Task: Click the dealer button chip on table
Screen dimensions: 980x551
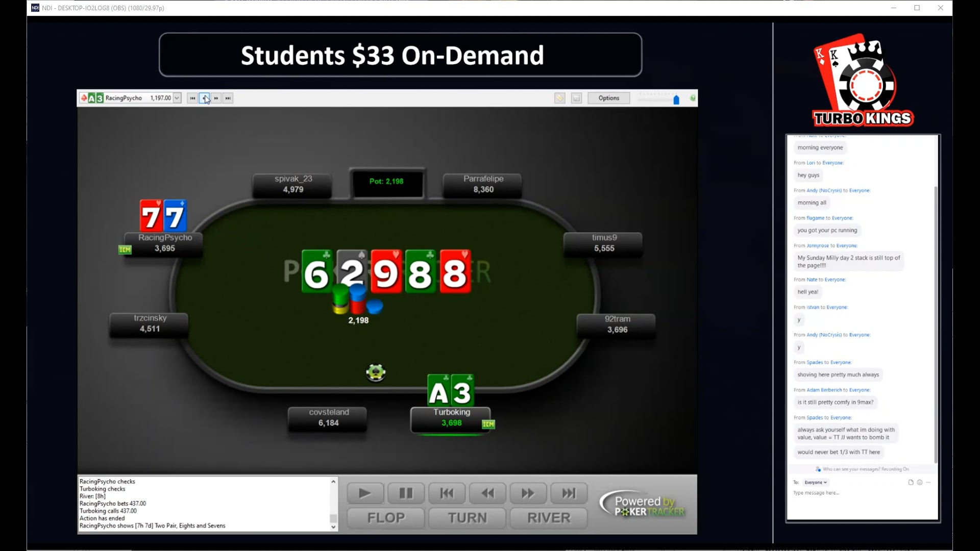Action: [376, 372]
